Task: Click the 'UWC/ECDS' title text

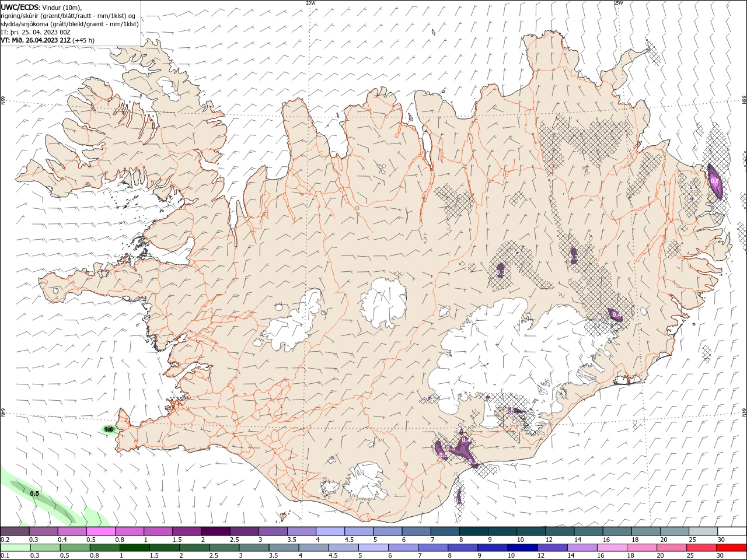Action: (19, 7)
